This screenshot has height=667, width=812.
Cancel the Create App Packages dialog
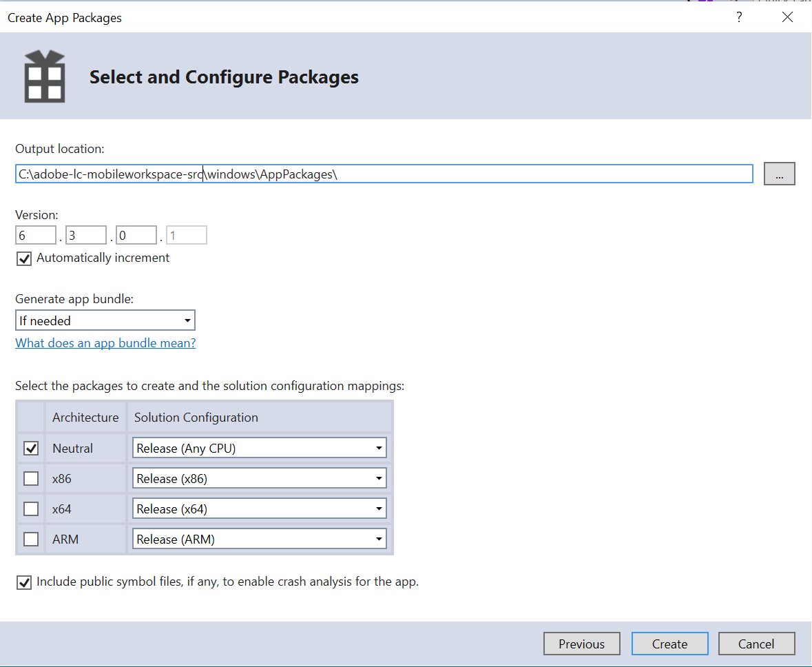(x=756, y=644)
